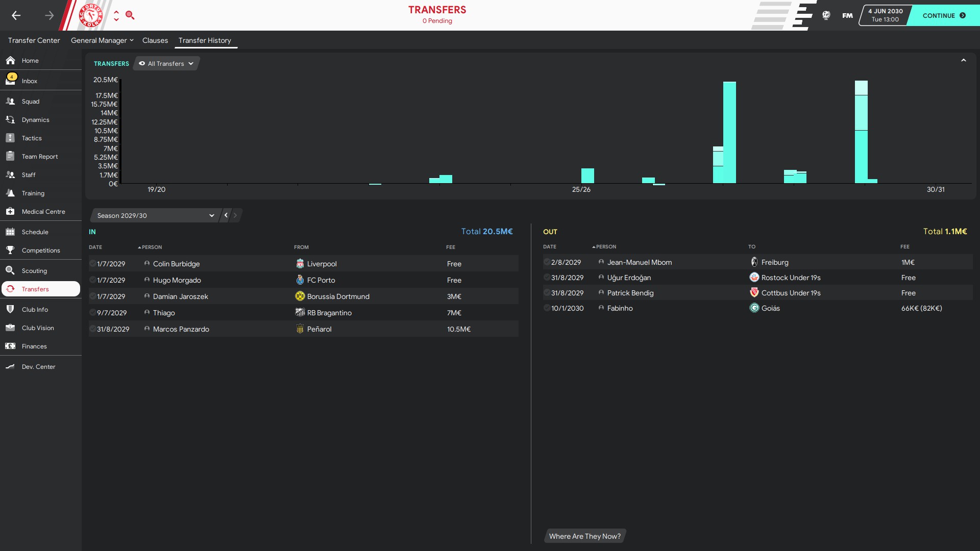Click the Borussia Dortmund badge icon

click(x=300, y=296)
